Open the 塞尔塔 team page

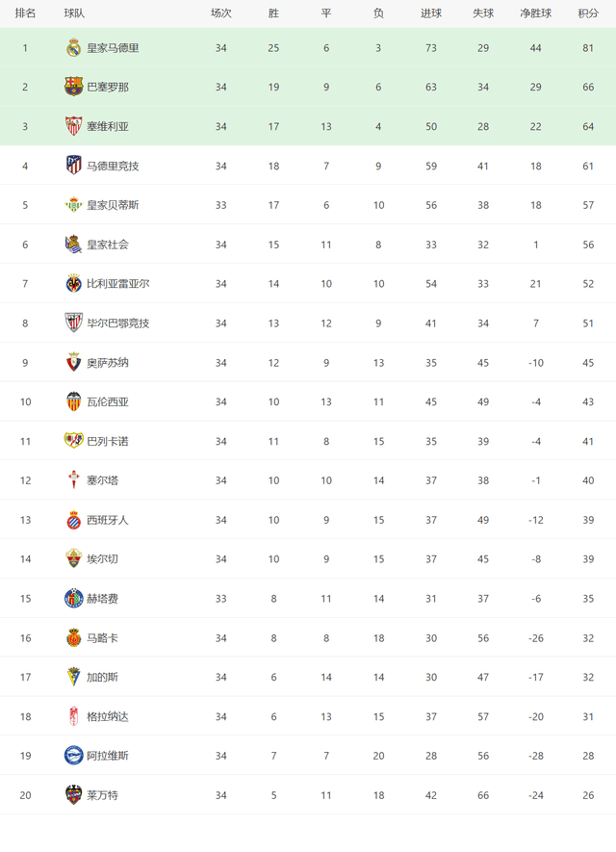(103, 480)
